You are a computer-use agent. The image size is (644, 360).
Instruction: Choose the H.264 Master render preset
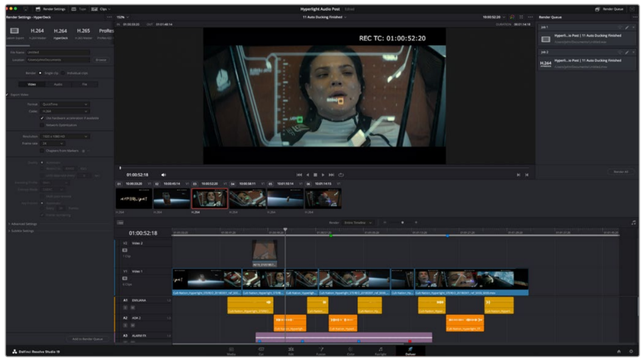[x=38, y=33]
